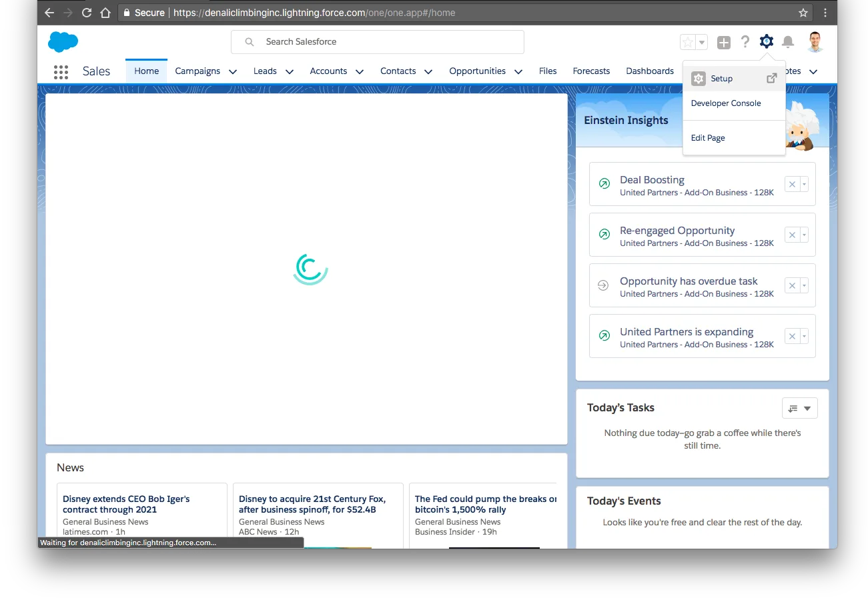The image size is (868, 602).
Task: Open the Salesforce Help menu
Action: [745, 41]
